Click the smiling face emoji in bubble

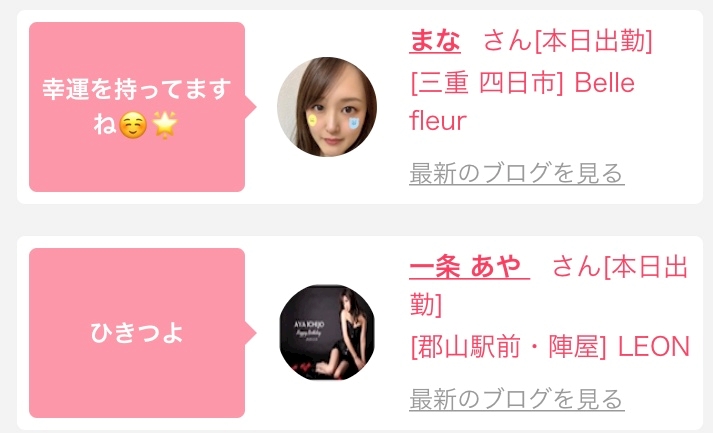pyautogui.click(x=133, y=125)
